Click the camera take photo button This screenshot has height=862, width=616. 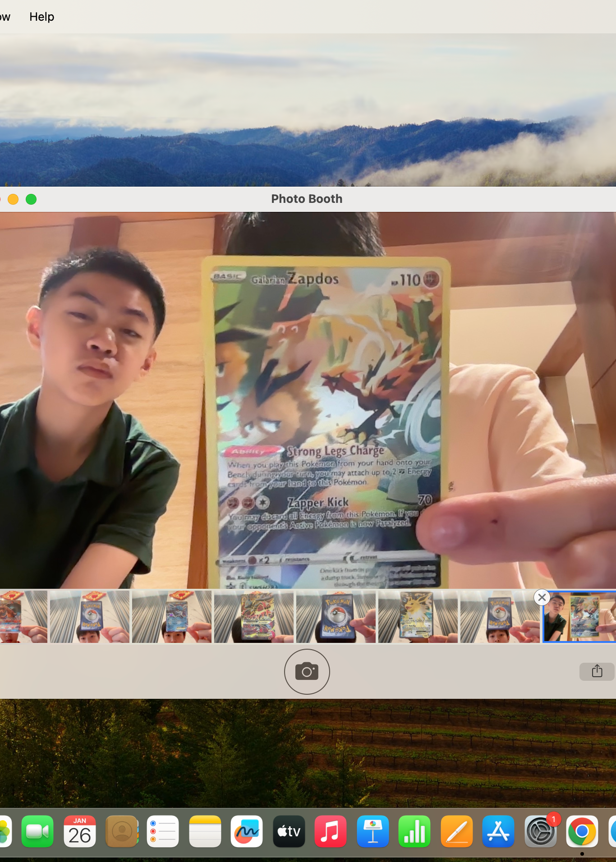point(307,671)
